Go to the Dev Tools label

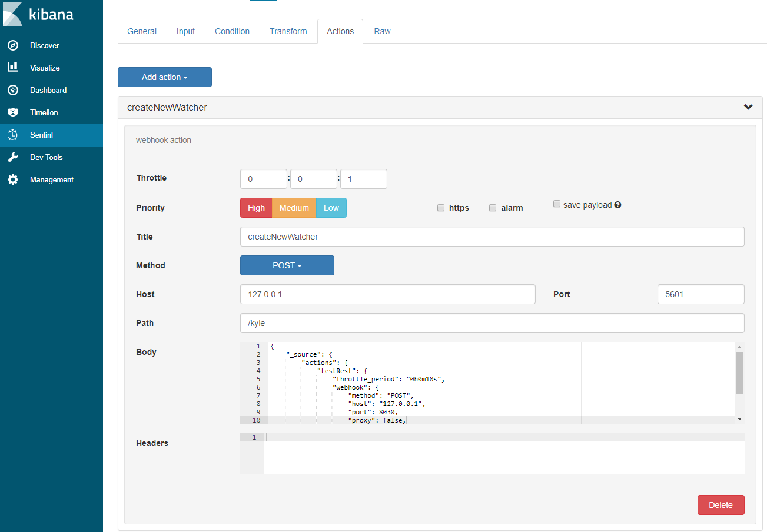(47, 157)
